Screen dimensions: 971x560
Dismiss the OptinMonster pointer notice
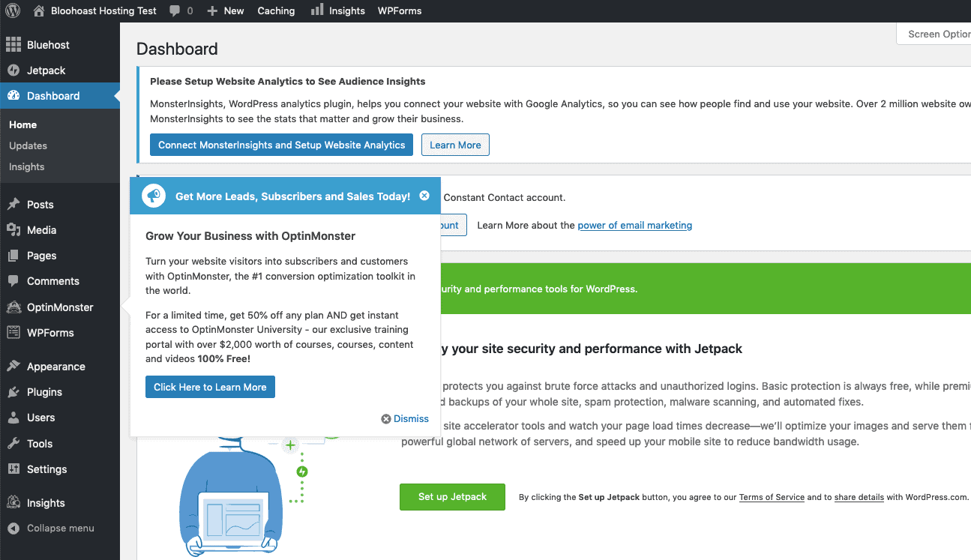(405, 419)
